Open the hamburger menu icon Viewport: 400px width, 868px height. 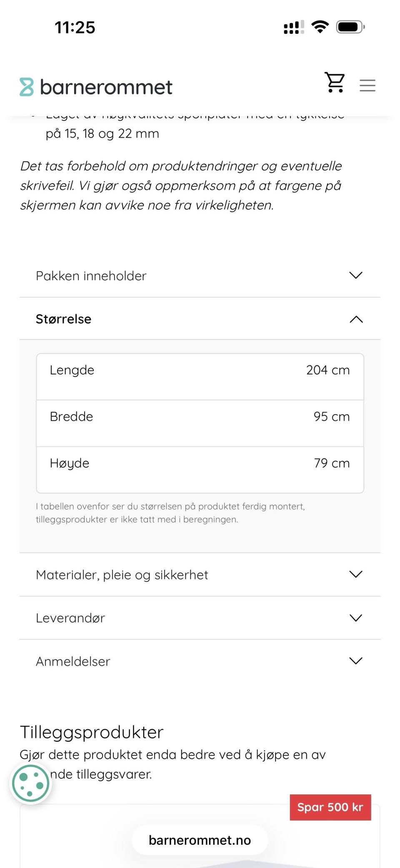click(367, 86)
